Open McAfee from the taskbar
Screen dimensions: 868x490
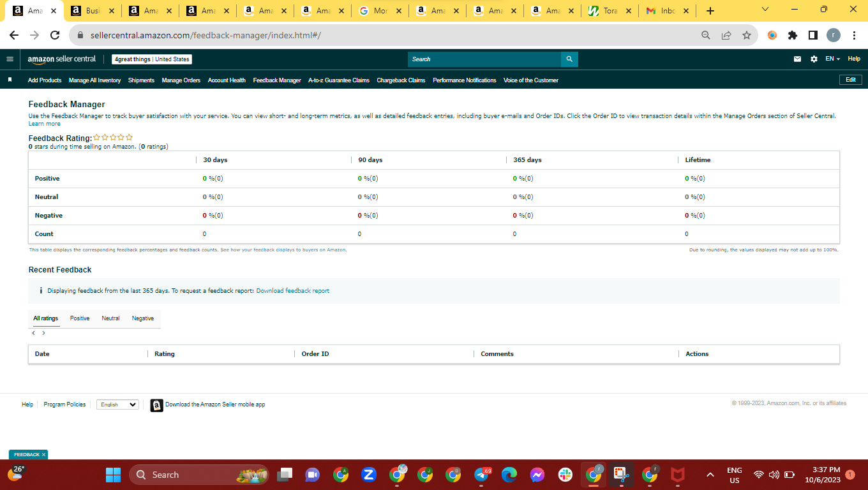click(x=678, y=475)
